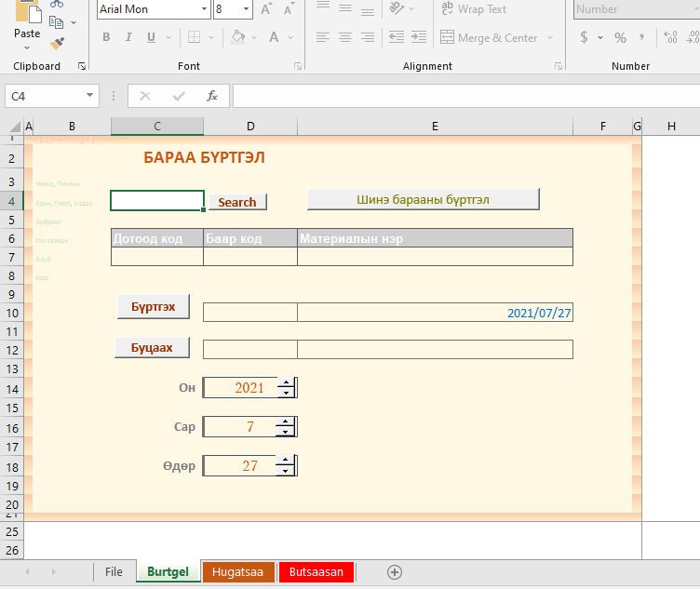This screenshot has width=700, height=589.
Task: Open Font Color dropdown arrow
Action: point(290,37)
